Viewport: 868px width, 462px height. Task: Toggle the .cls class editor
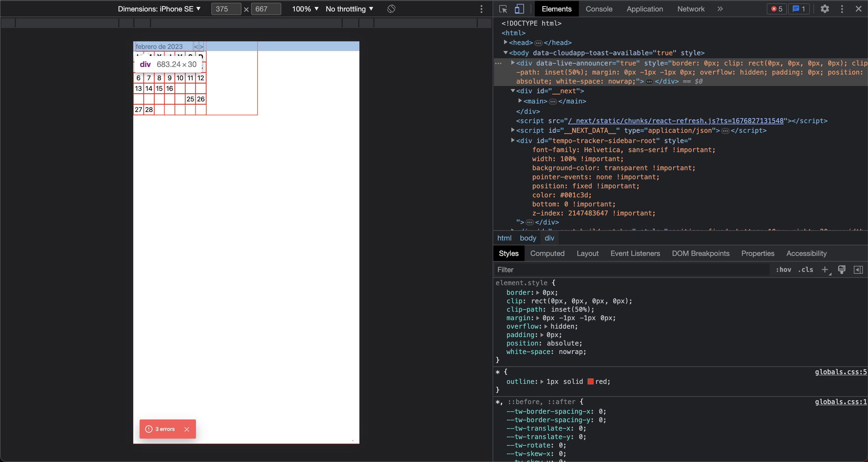806,269
